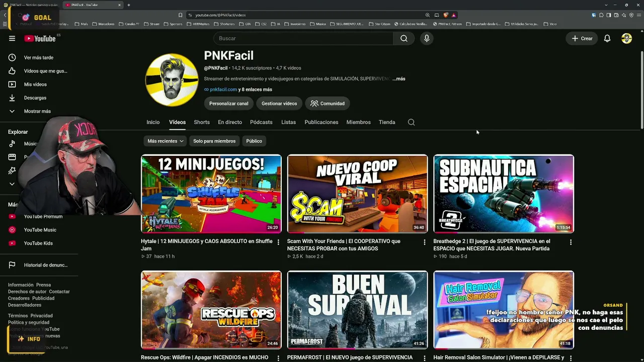Open options menu for Hytale video
This screenshot has height=362, width=644.
tap(278, 242)
